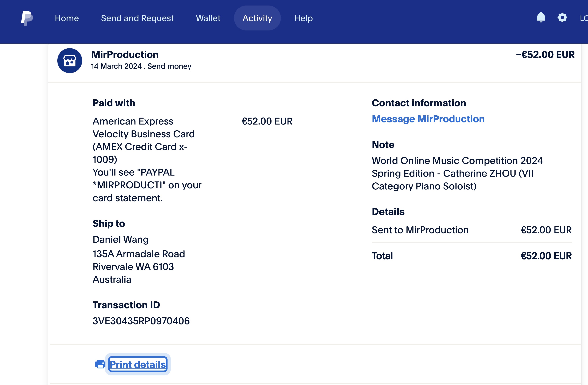This screenshot has width=588, height=385.
Task: Click the -€52.00 EUR header amount
Action: click(545, 55)
